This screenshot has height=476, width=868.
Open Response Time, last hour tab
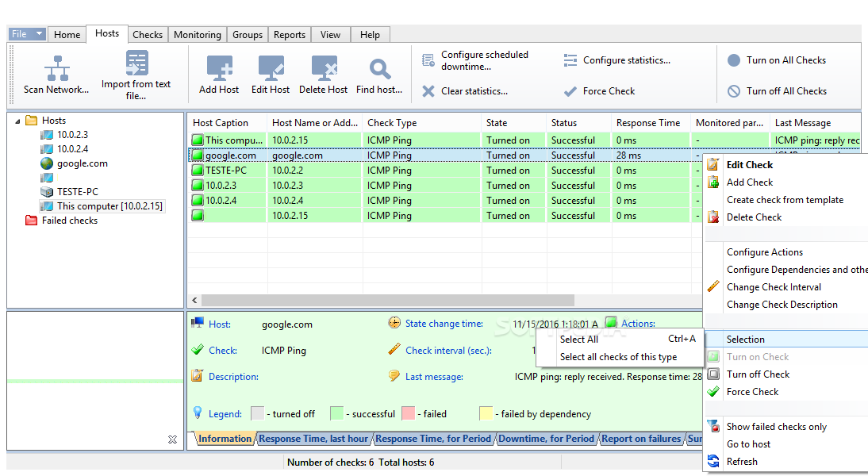[x=313, y=439]
